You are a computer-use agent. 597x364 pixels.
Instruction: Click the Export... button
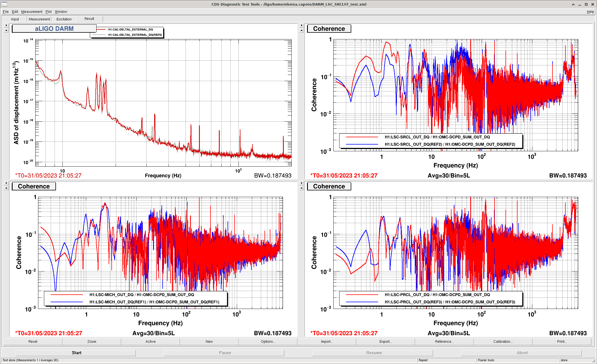point(385,342)
